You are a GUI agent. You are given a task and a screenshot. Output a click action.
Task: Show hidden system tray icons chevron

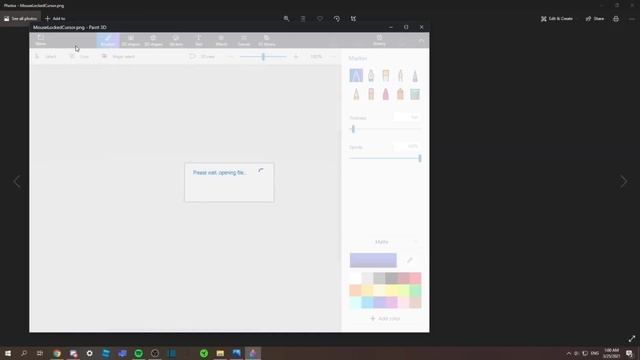(569, 353)
